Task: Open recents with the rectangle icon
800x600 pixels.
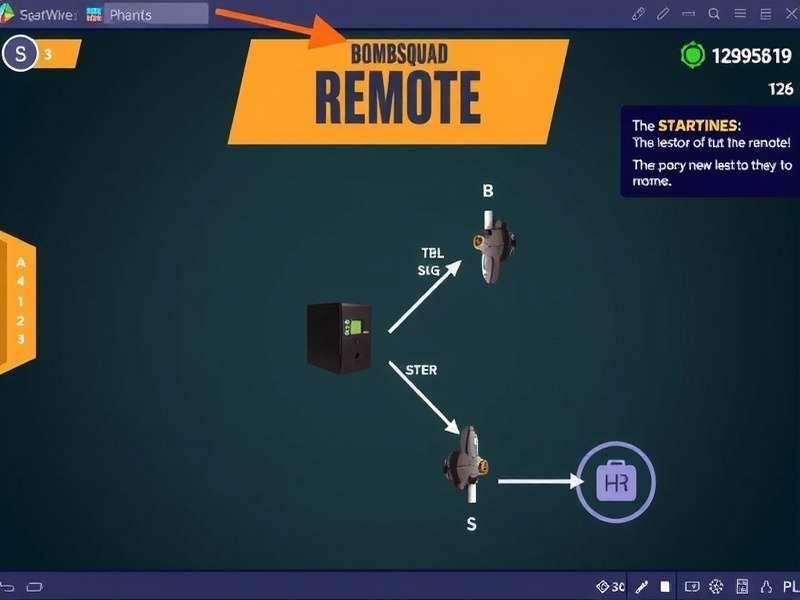Action: coord(35,587)
